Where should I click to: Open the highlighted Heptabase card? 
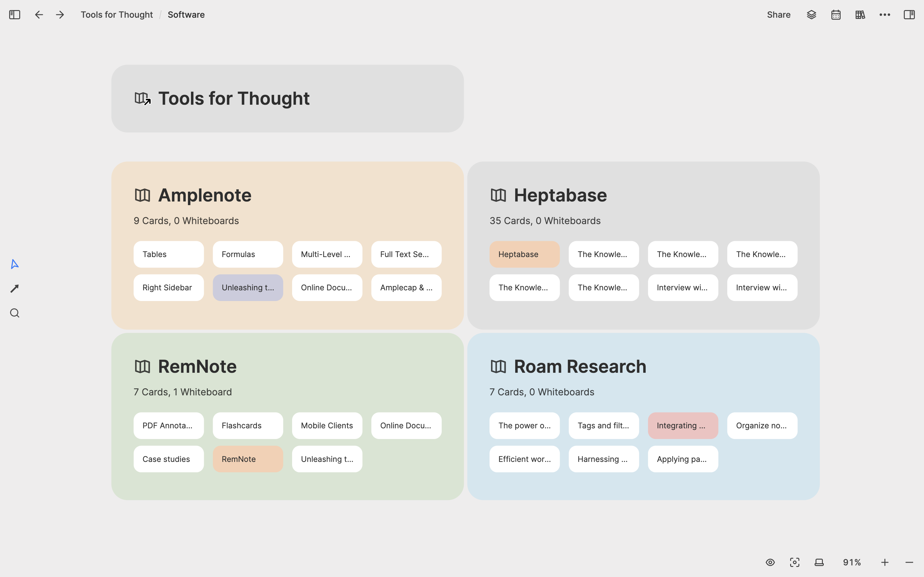[x=524, y=254]
